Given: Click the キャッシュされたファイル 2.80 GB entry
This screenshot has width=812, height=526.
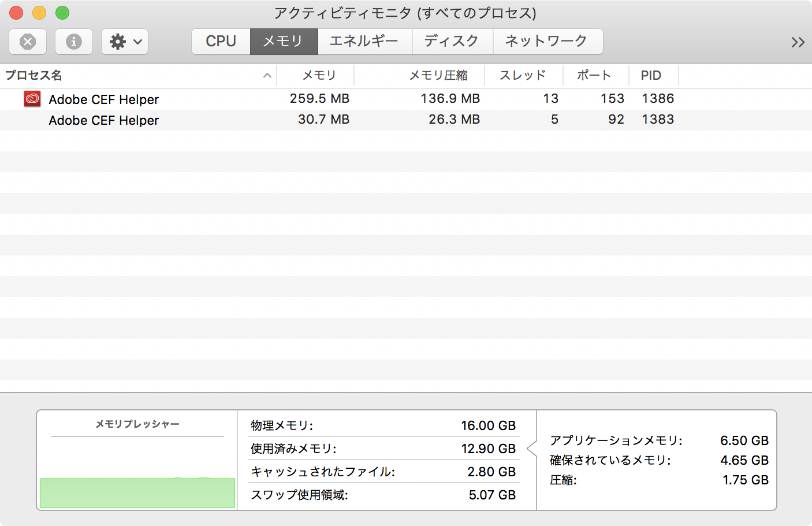Looking at the screenshot, I should click(x=383, y=472).
